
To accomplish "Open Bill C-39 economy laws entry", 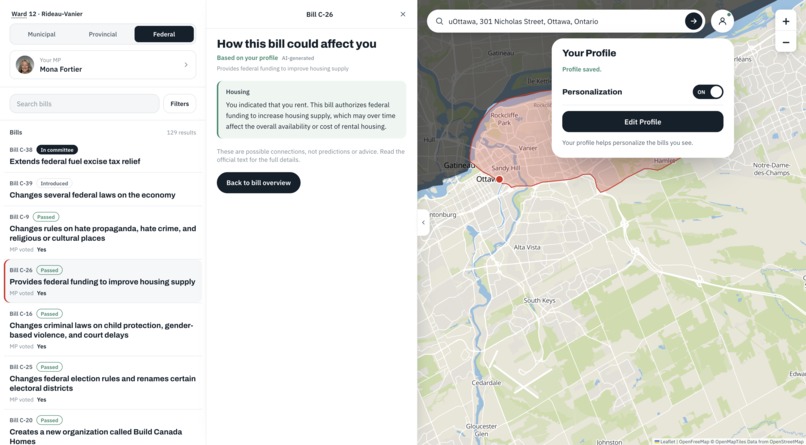I will coord(103,190).
